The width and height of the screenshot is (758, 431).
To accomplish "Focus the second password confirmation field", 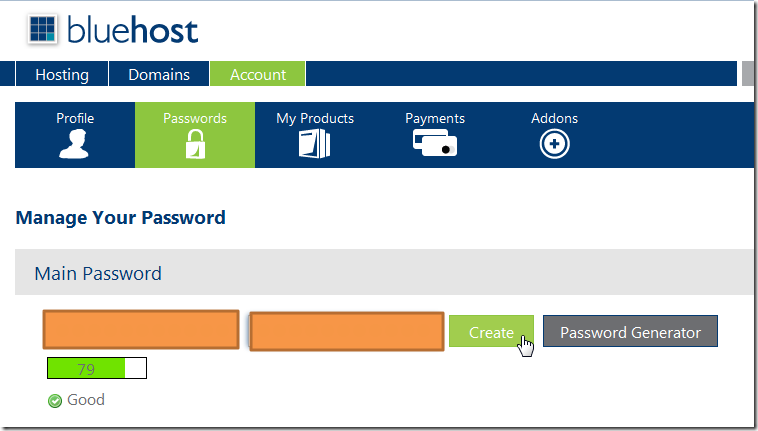I will 346,332.
